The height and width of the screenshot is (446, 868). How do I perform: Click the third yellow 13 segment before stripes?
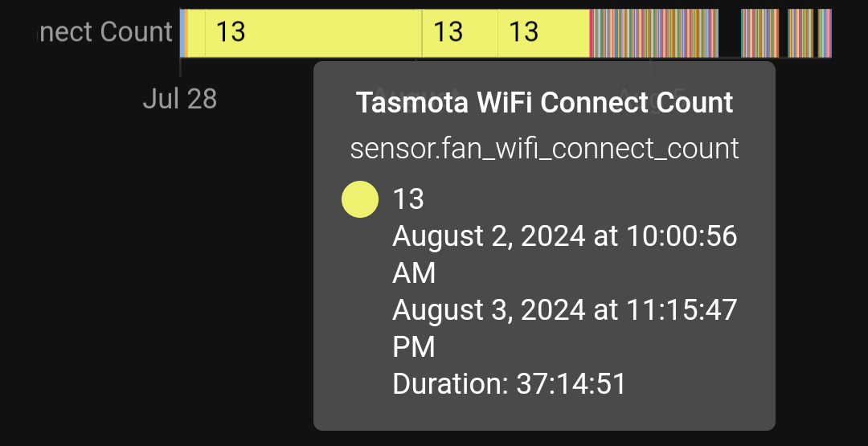click(543, 33)
